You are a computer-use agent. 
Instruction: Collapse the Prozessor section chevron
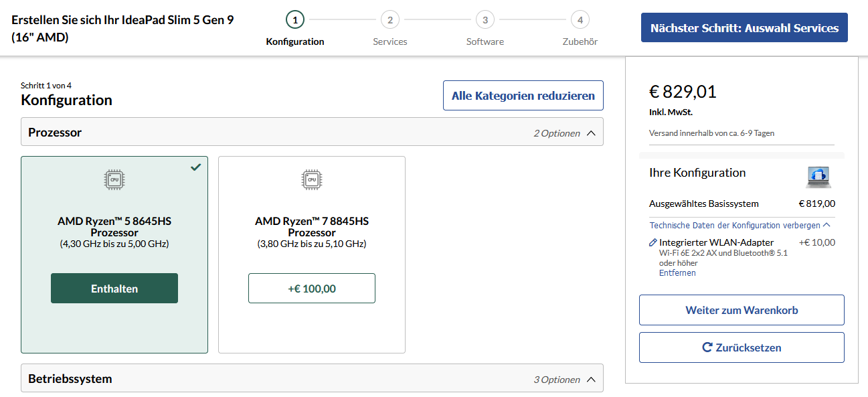591,133
